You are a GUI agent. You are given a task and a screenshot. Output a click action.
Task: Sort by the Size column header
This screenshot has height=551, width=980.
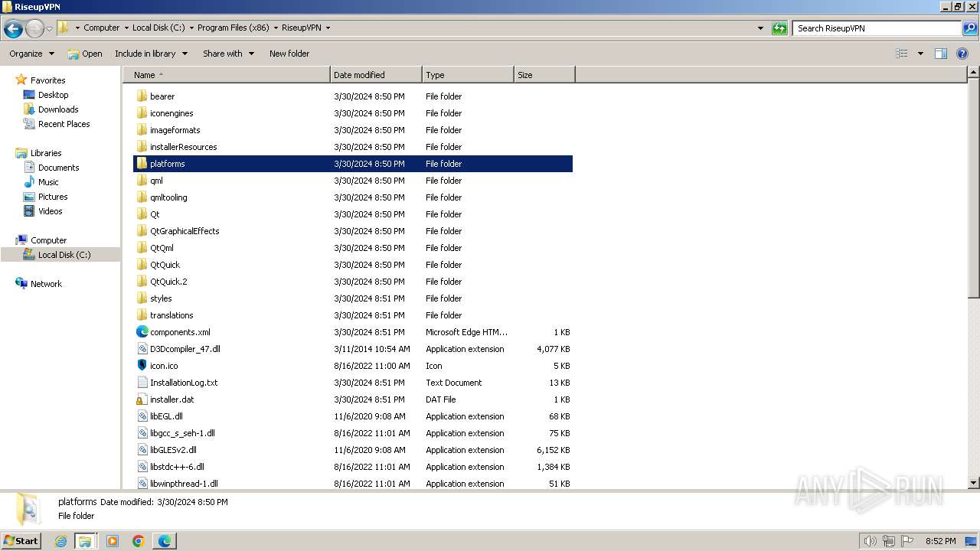coord(544,75)
